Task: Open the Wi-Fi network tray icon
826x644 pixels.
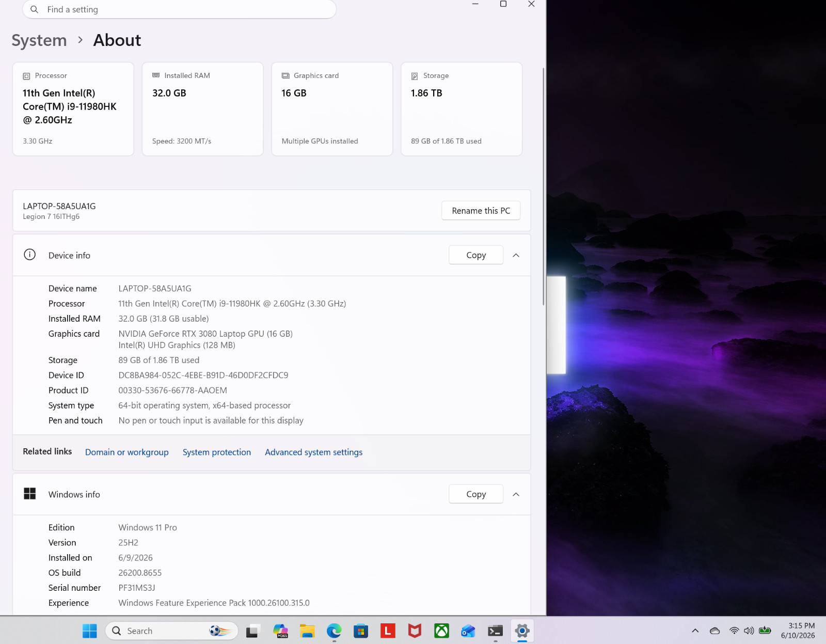Action: (734, 631)
